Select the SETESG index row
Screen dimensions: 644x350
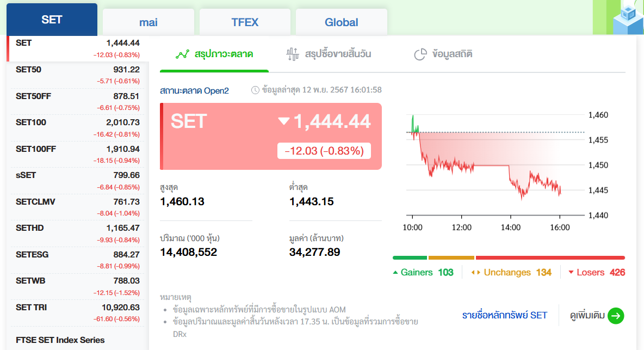coord(78,260)
